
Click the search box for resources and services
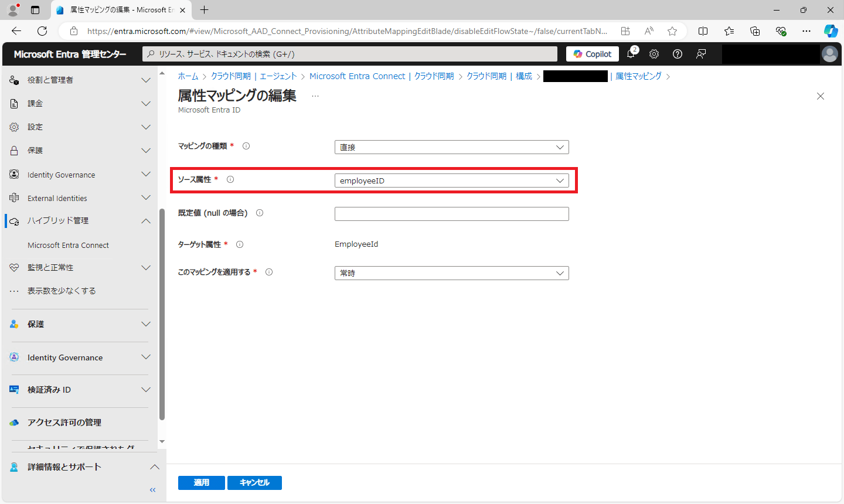pyautogui.click(x=350, y=54)
